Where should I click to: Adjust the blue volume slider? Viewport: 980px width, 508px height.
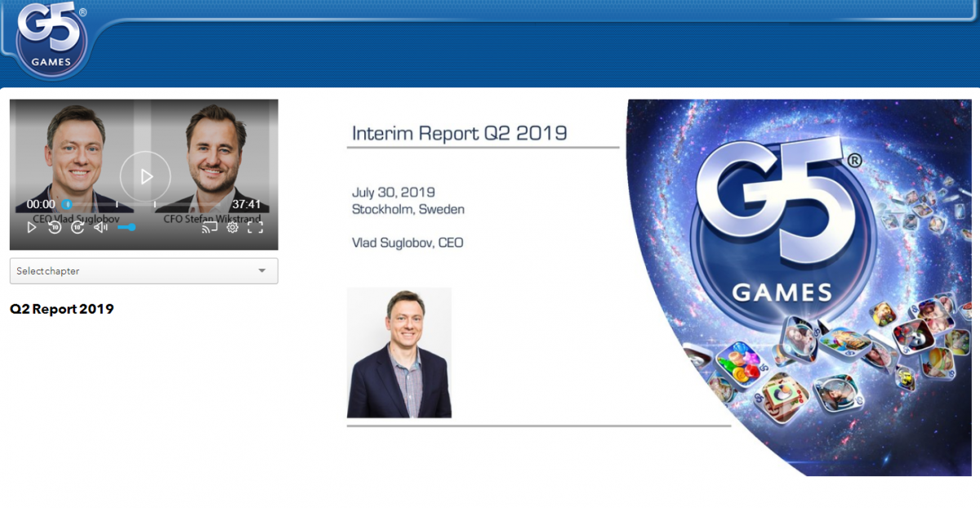click(x=126, y=227)
